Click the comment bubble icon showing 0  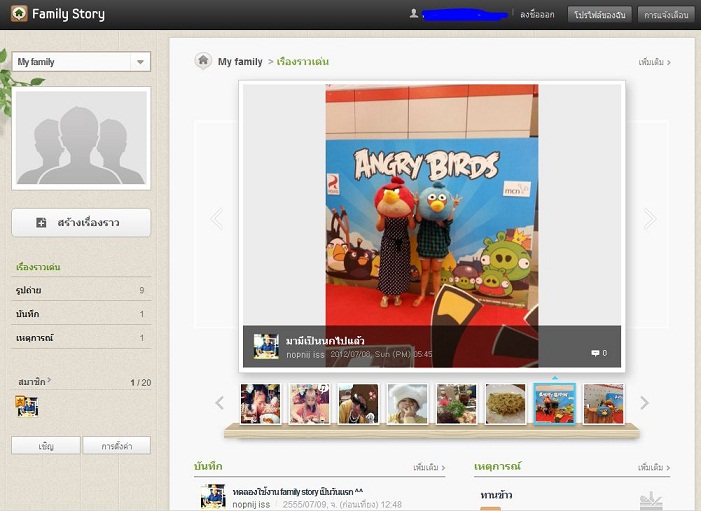point(595,353)
